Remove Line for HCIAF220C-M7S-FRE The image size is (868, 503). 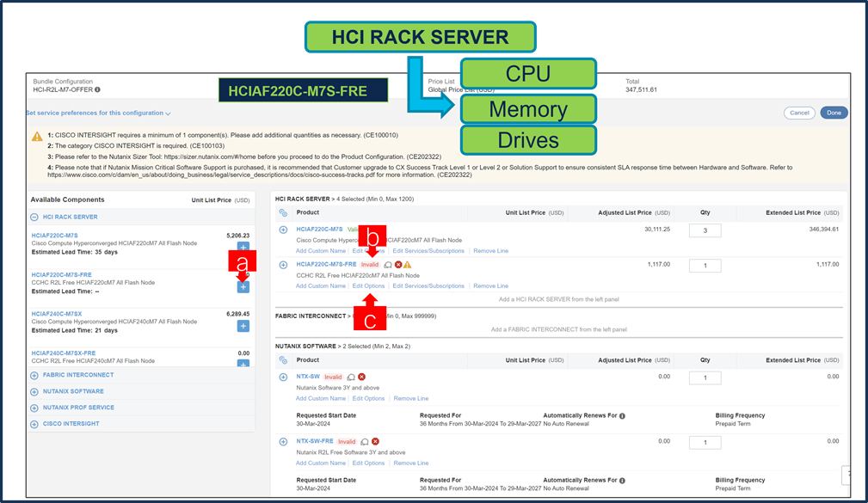point(490,286)
